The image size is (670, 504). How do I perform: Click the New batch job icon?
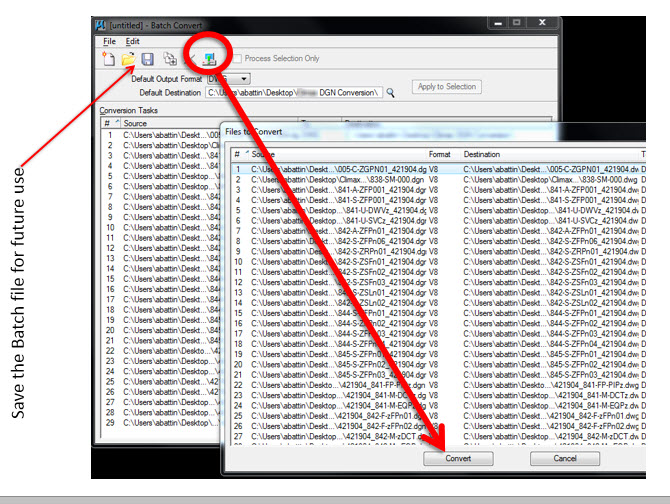pyautogui.click(x=108, y=61)
